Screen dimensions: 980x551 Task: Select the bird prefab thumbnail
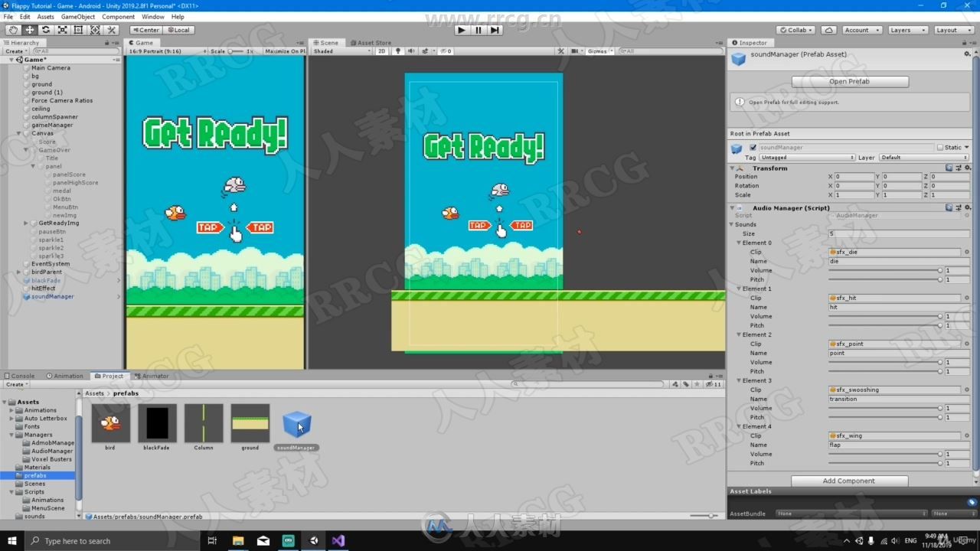point(110,423)
